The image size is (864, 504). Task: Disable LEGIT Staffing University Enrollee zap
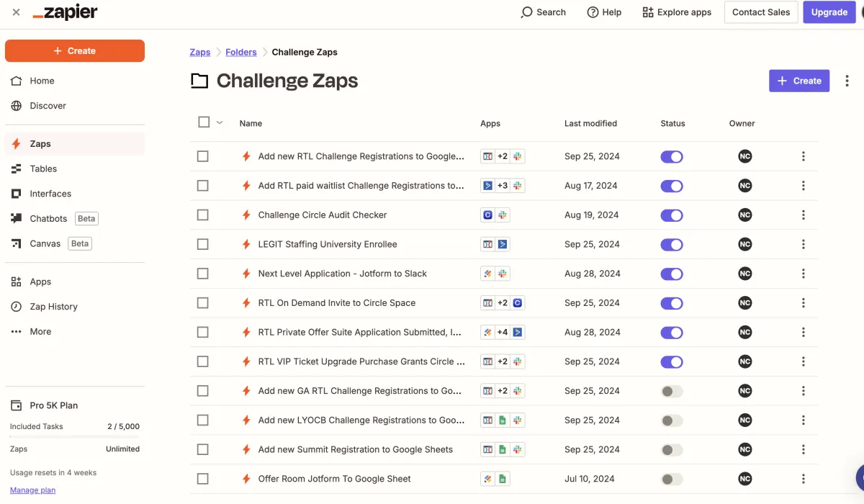coord(672,245)
